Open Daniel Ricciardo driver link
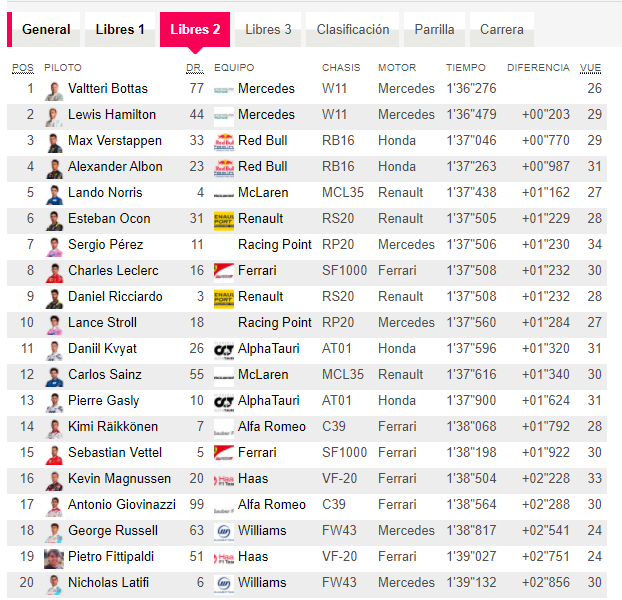The height and width of the screenshot is (600, 622). click(115, 296)
